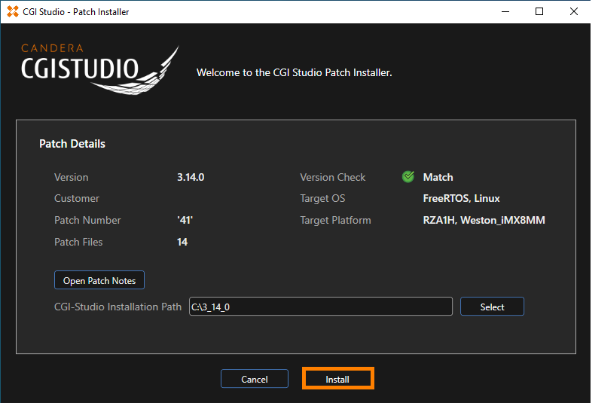
Task: Click the window title CGI Studio - Patch Installer
Action: click(76, 12)
